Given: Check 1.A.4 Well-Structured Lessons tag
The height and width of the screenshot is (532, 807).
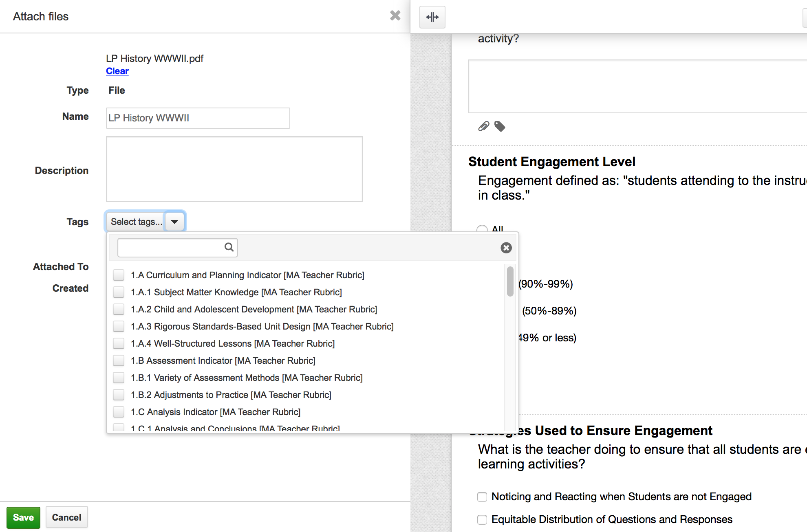Looking at the screenshot, I should 119,343.
